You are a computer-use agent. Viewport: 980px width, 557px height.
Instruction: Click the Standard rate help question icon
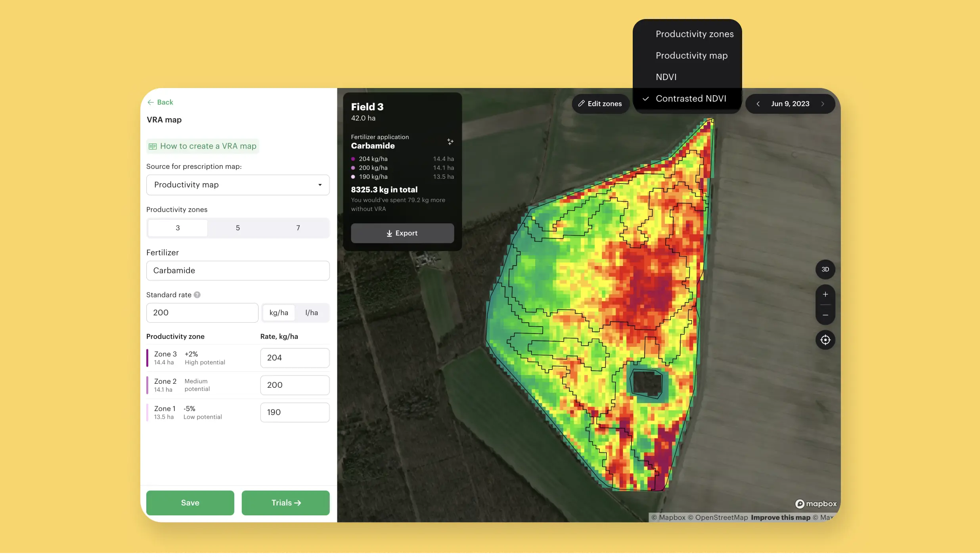(x=197, y=295)
